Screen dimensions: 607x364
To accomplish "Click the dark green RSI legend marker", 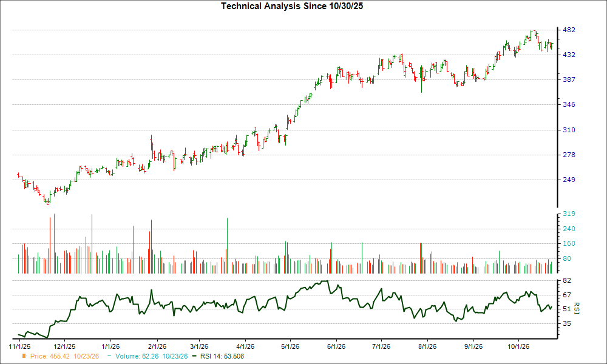I will pyautogui.click(x=195, y=356).
